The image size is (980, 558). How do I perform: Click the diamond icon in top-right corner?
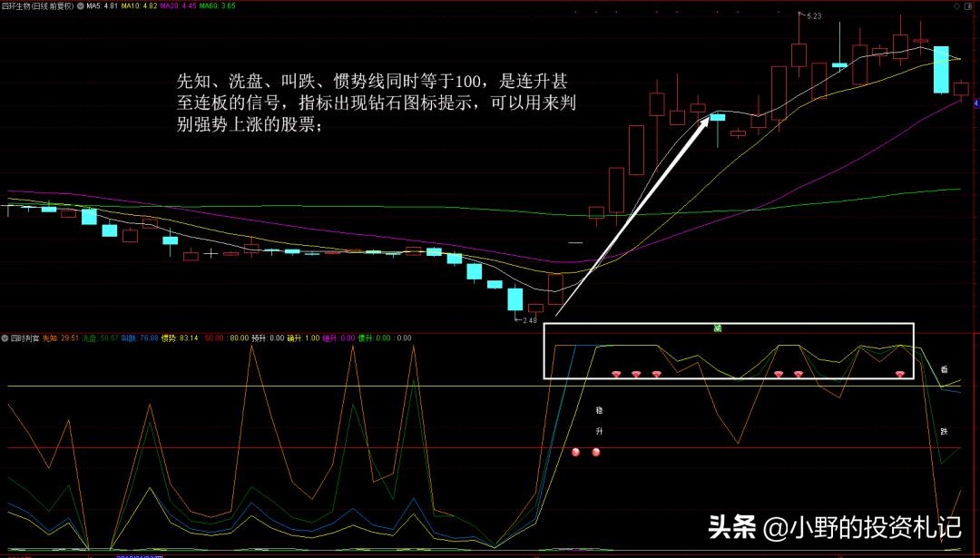[x=958, y=5]
